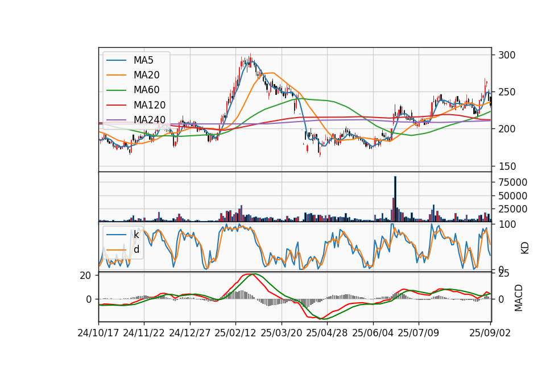Click the blue MA5 legend line

[x=116, y=61]
